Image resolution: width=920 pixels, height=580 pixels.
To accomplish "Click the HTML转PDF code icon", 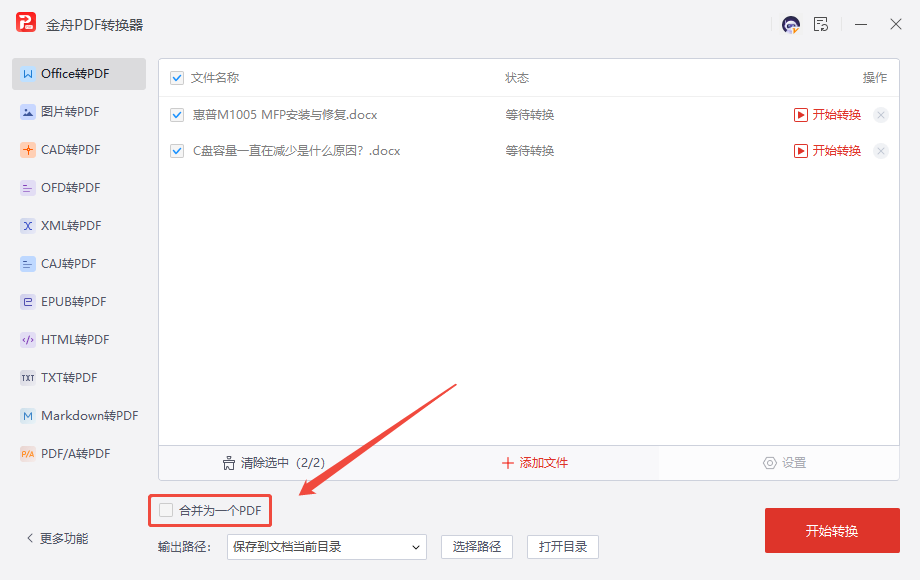I will pos(28,340).
